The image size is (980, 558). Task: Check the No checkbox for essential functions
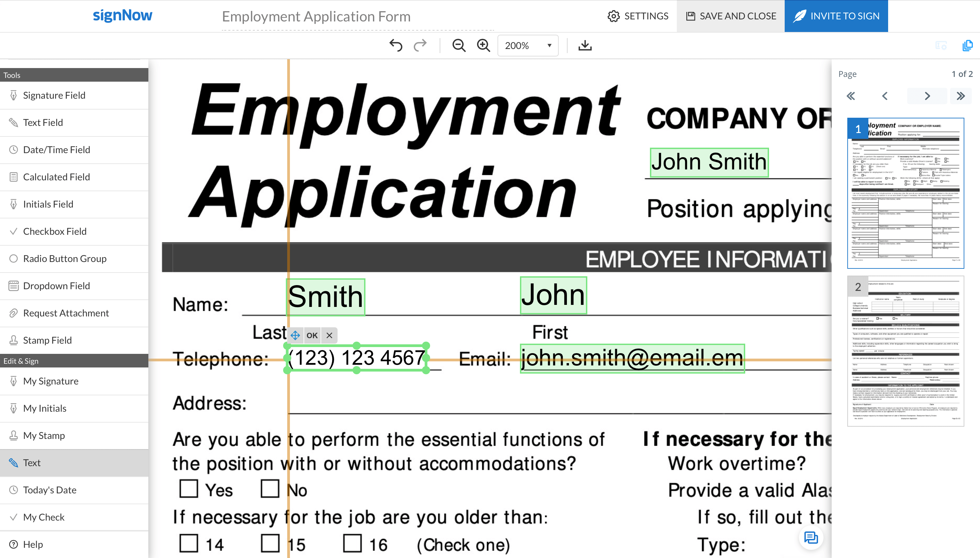(x=271, y=489)
